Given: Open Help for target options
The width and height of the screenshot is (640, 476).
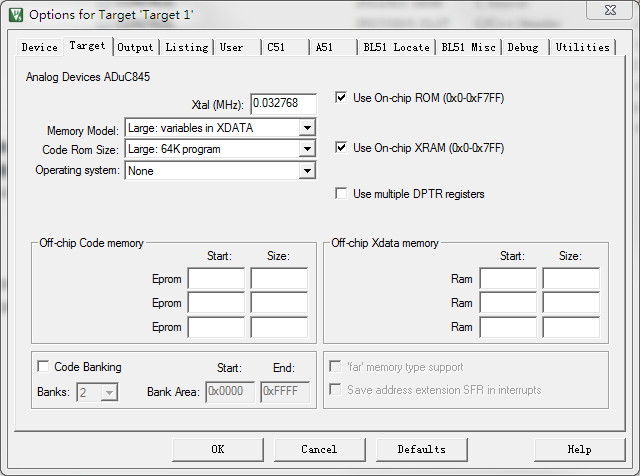Looking at the screenshot, I should click(580, 449).
